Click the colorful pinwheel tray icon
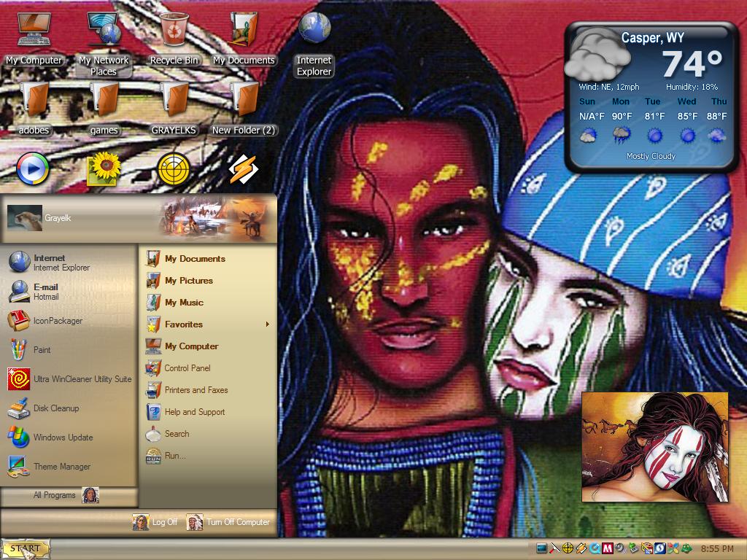The image size is (747, 560). [673, 548]
